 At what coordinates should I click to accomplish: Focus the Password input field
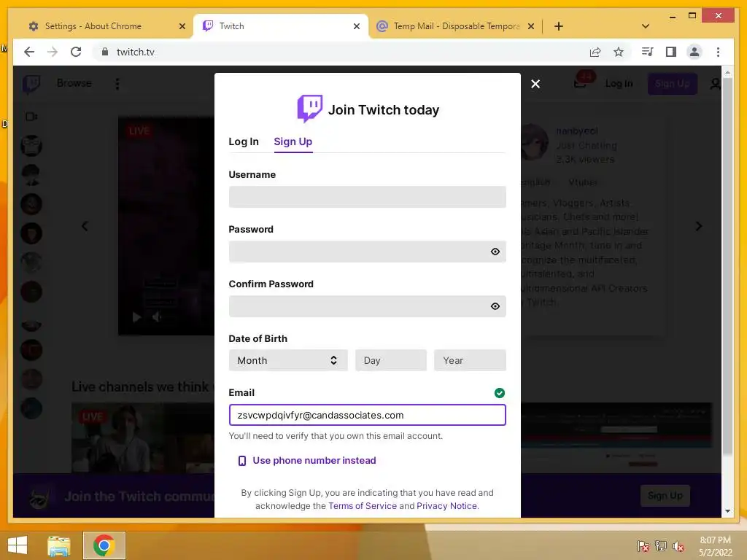click(368, 252)
